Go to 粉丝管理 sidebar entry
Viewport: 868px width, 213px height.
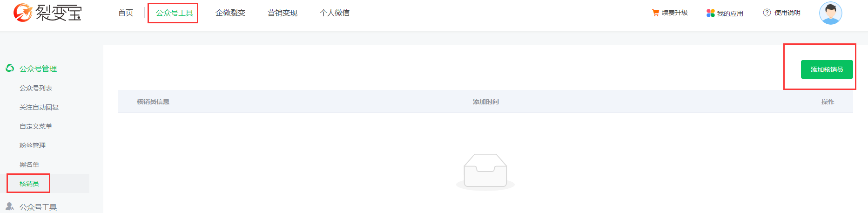(x=33, y=145)
